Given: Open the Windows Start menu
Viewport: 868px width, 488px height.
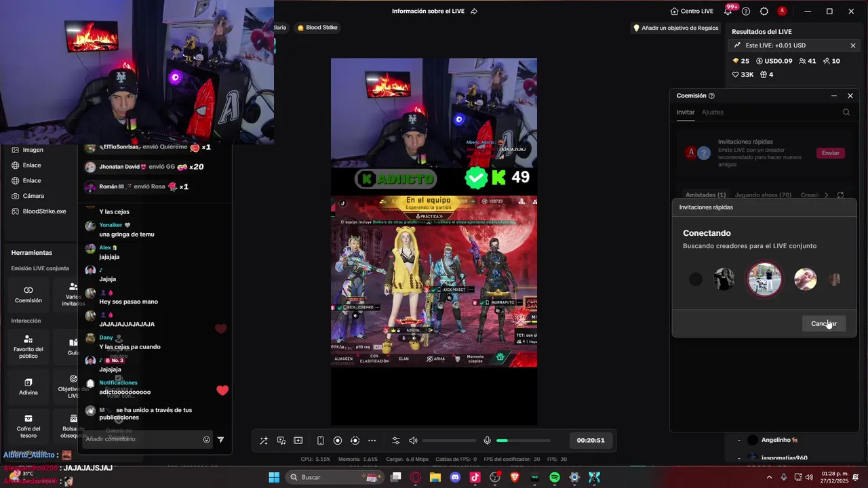Looking at the screenshot, I should click(274, 477).
